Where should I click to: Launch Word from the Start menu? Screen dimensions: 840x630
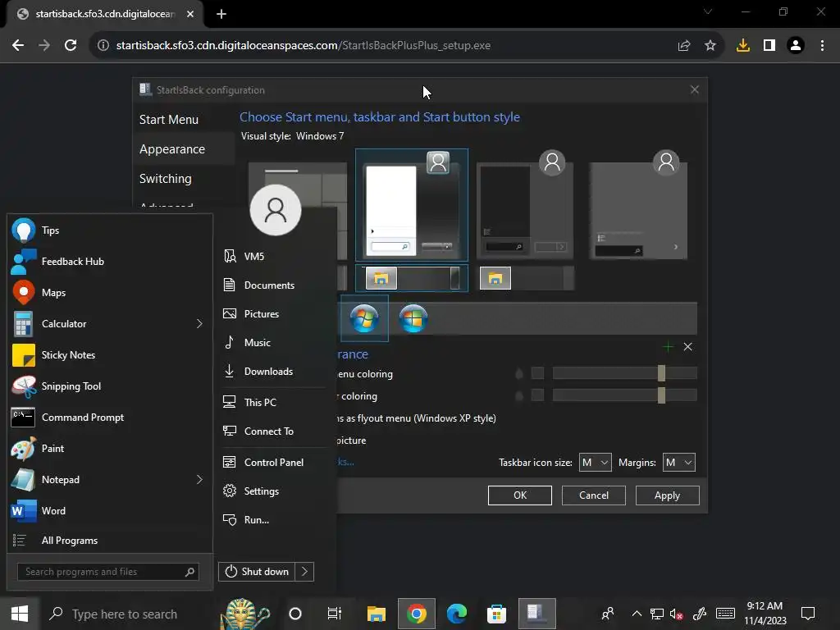click(110, 510)
